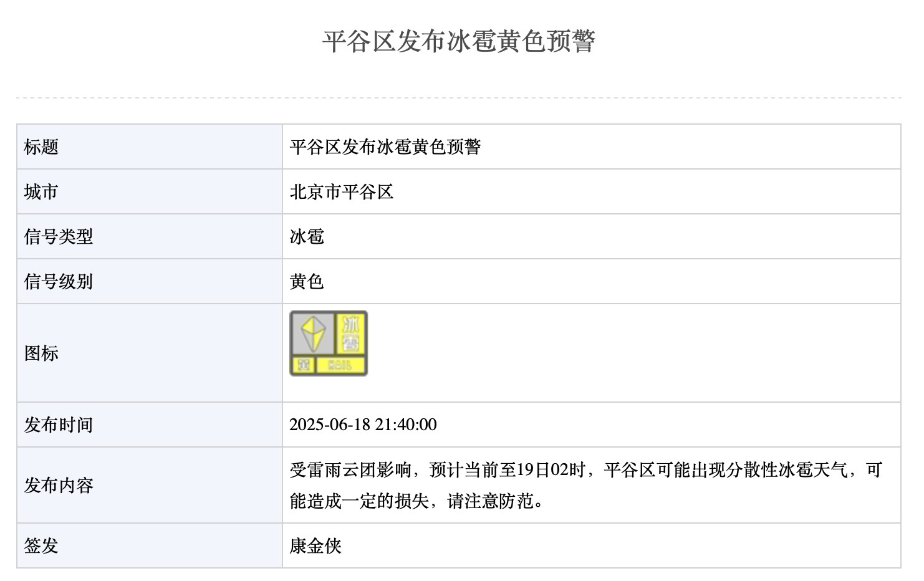Click the city value 北京市平谷区
The image size is (924, 581).
(342, 192)
